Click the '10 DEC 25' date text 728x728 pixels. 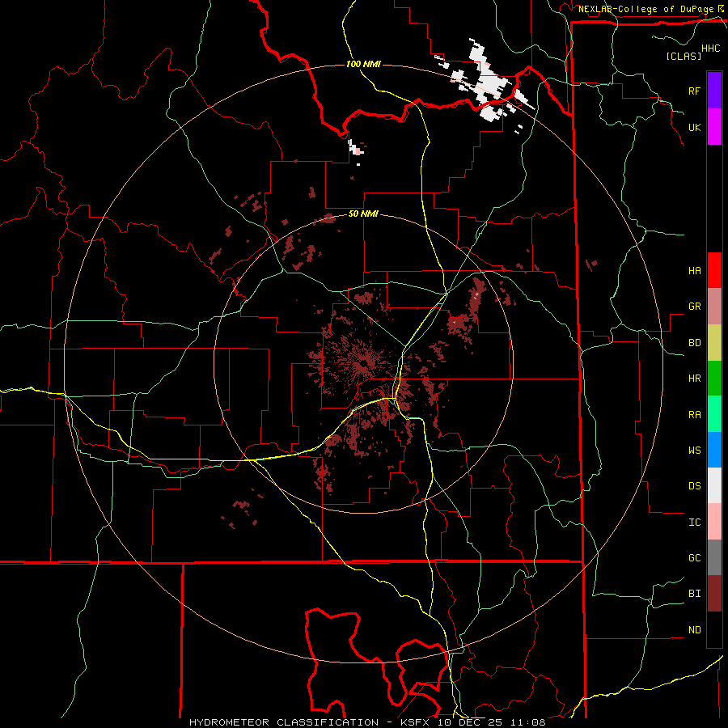[471, 722]
